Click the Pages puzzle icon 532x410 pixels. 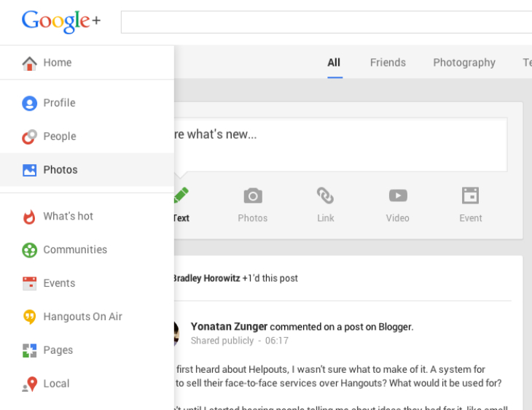(30, 351)
